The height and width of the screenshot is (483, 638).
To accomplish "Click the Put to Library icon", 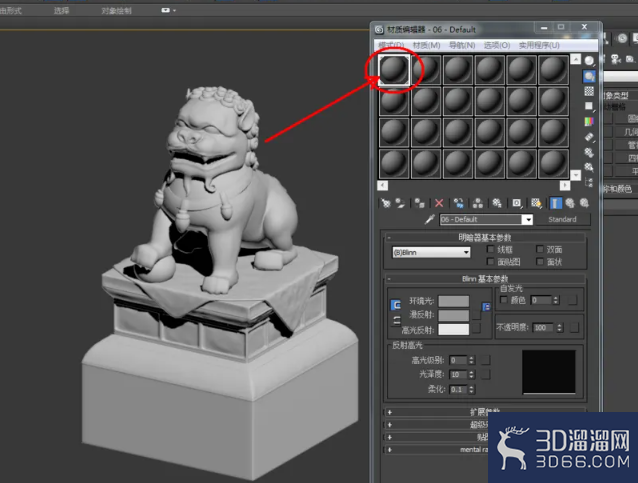I will coord(497,203).
